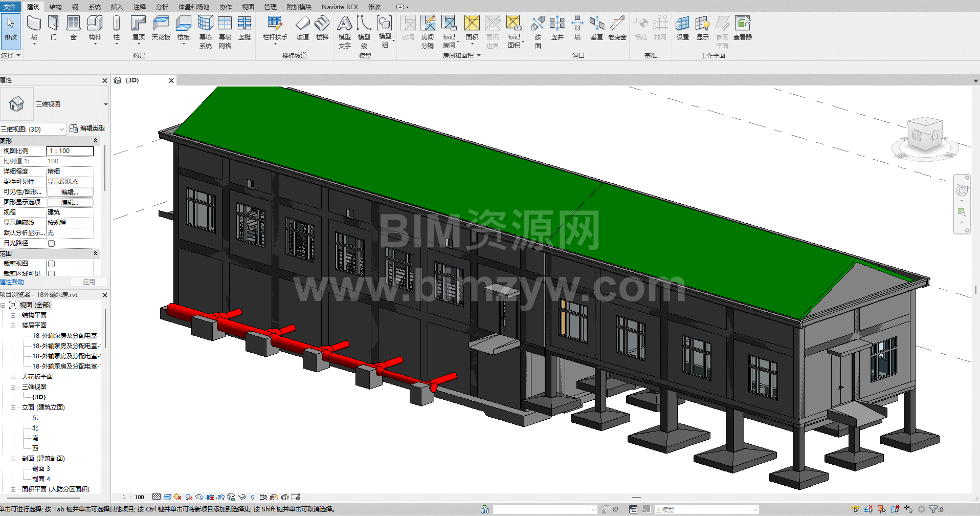Open the 南 elevation view in browser
Image resolution: width=980 pixels, height=516 pixels.
35,438
